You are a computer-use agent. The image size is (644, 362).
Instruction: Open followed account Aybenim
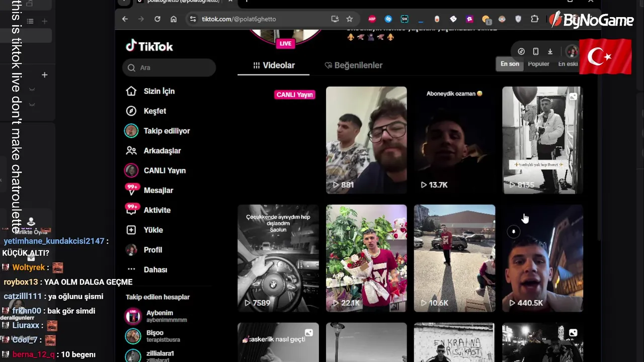click(156, 316)
